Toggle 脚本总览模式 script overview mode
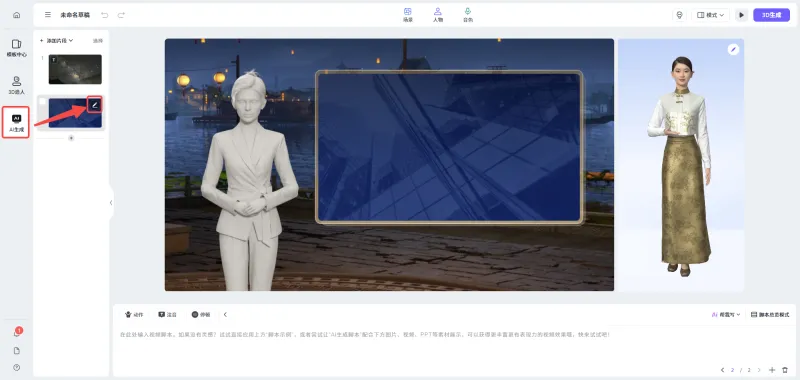This screenshot has height=380, width=800. click(770, 315)
